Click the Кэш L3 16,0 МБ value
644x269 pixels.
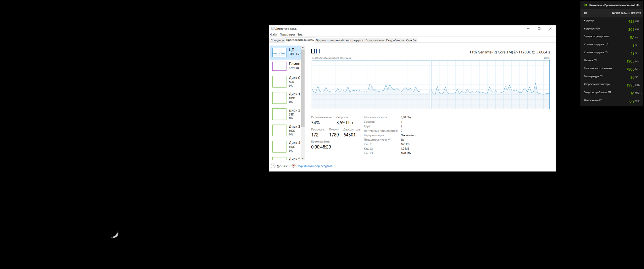pos(406,153)
